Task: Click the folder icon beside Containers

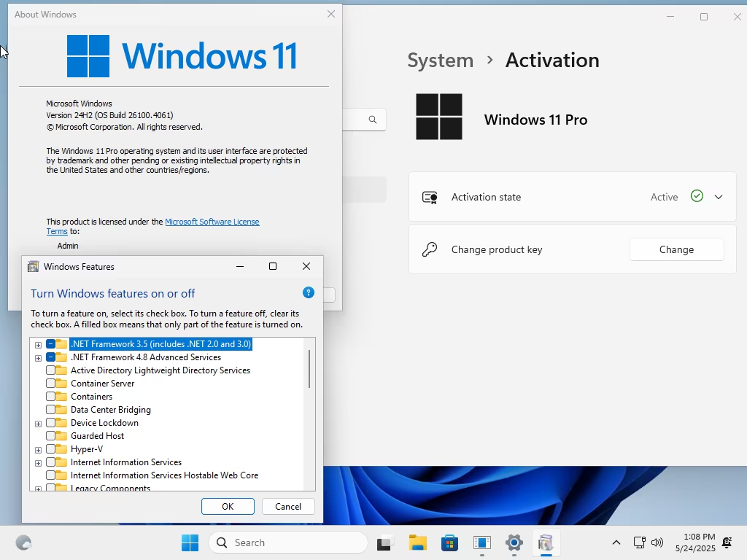Action: click(61, 397)
